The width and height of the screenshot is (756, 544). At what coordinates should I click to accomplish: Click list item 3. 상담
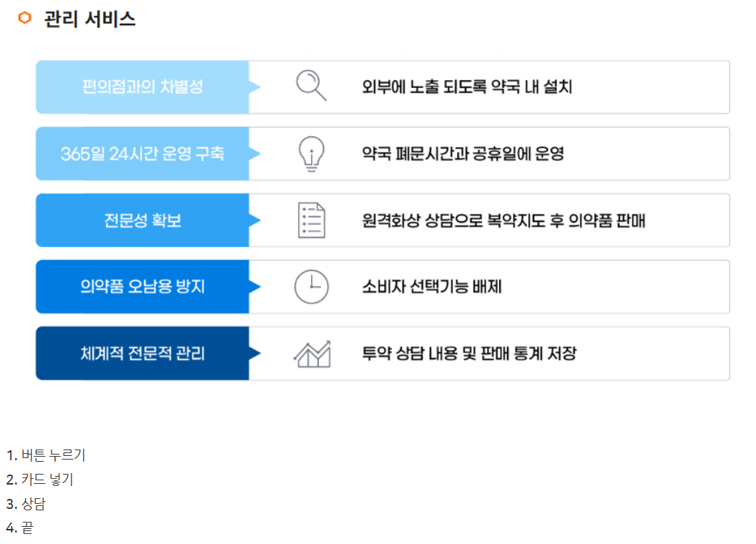(26, 503)
